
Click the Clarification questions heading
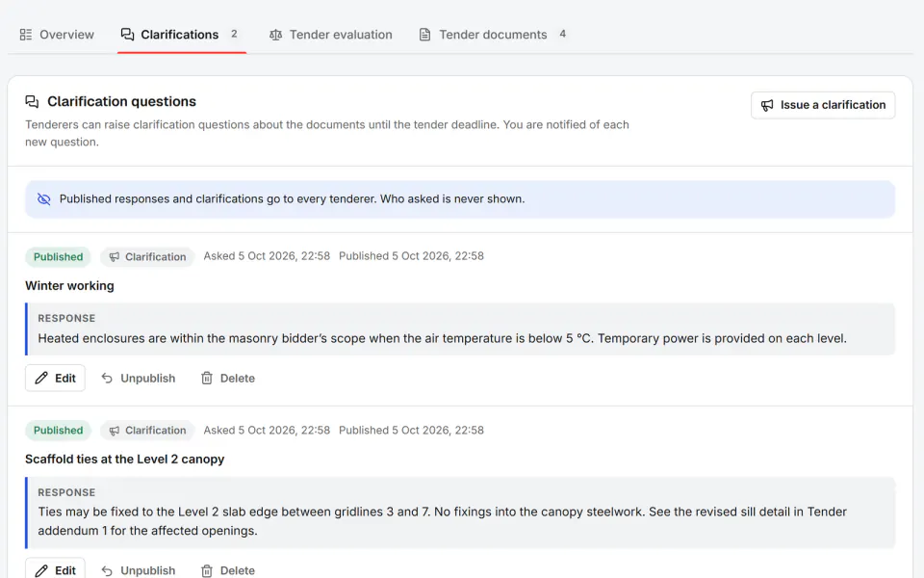pyautogui.click(x=121, y=101)
